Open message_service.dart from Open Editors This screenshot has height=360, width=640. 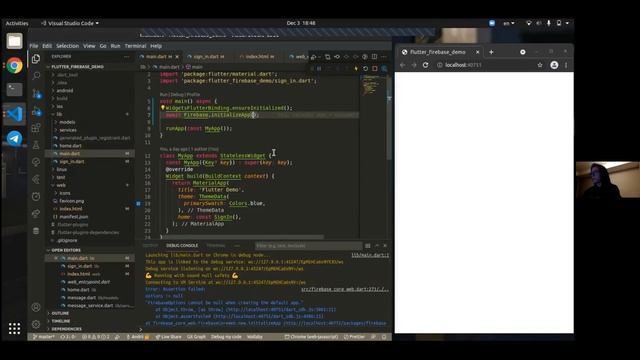pos(90,306)
